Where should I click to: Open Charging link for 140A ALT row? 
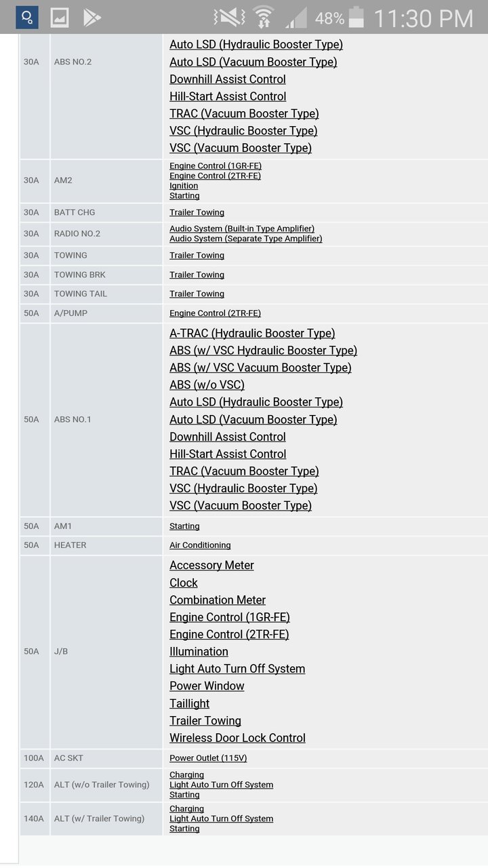[186, 809]
